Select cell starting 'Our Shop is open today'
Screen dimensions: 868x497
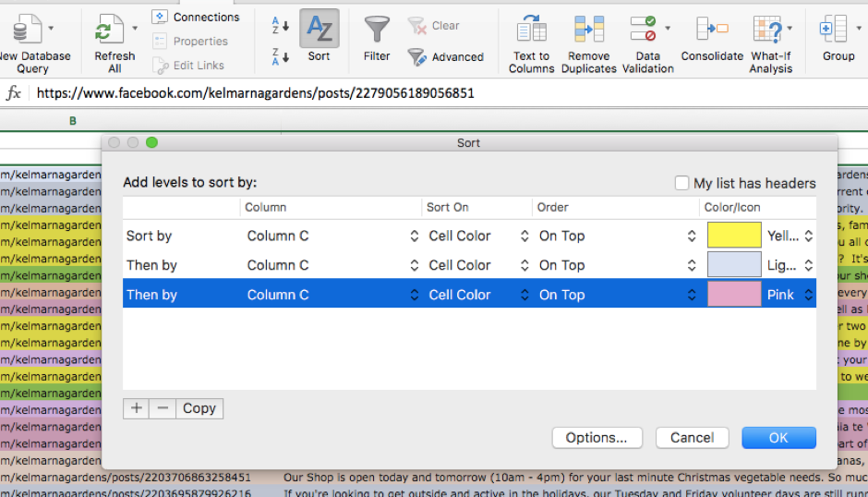coord(574,477)
